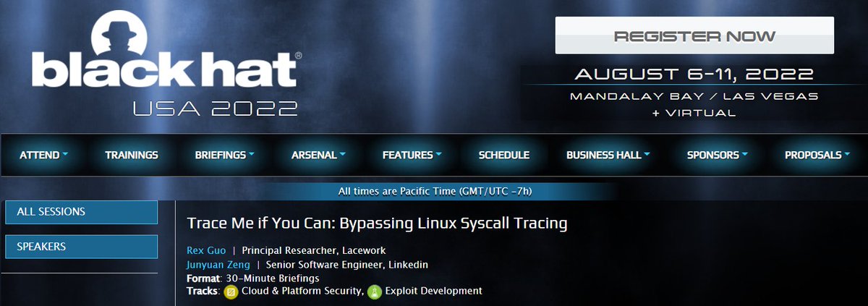868x306 pixels.
Task: Expand the Arsenal dropdown menu
Action: (318, 155)
